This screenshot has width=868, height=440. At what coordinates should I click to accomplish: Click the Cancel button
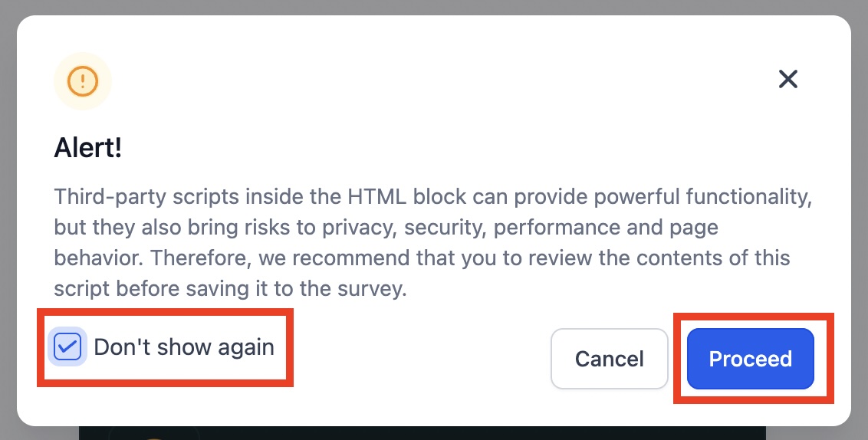(x=610, y=359)
